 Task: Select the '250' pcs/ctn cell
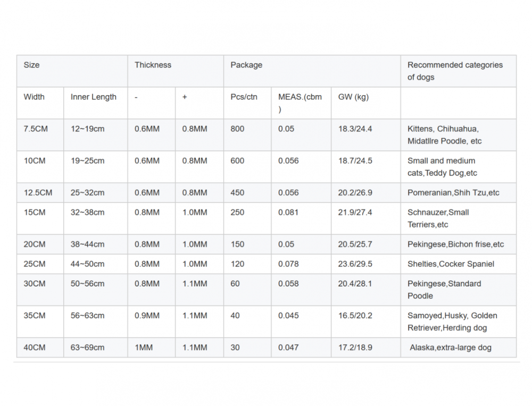point(247,218)
